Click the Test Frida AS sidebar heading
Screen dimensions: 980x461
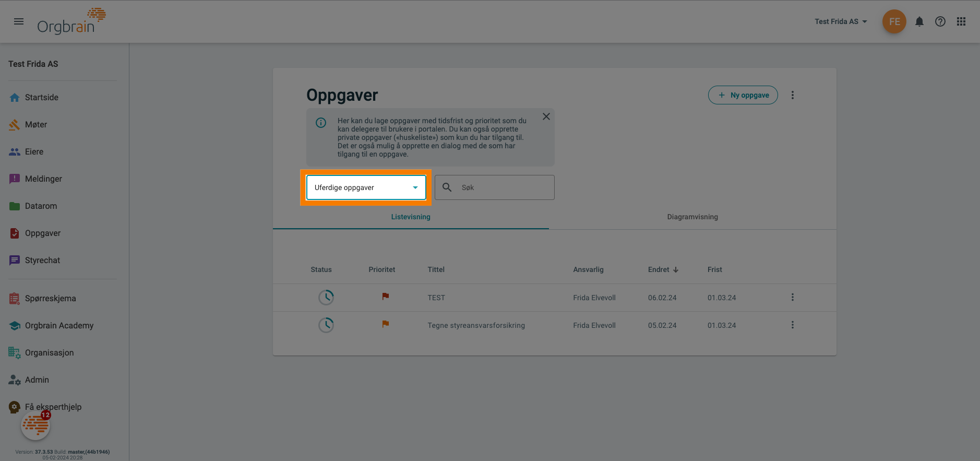pos(33,64)
